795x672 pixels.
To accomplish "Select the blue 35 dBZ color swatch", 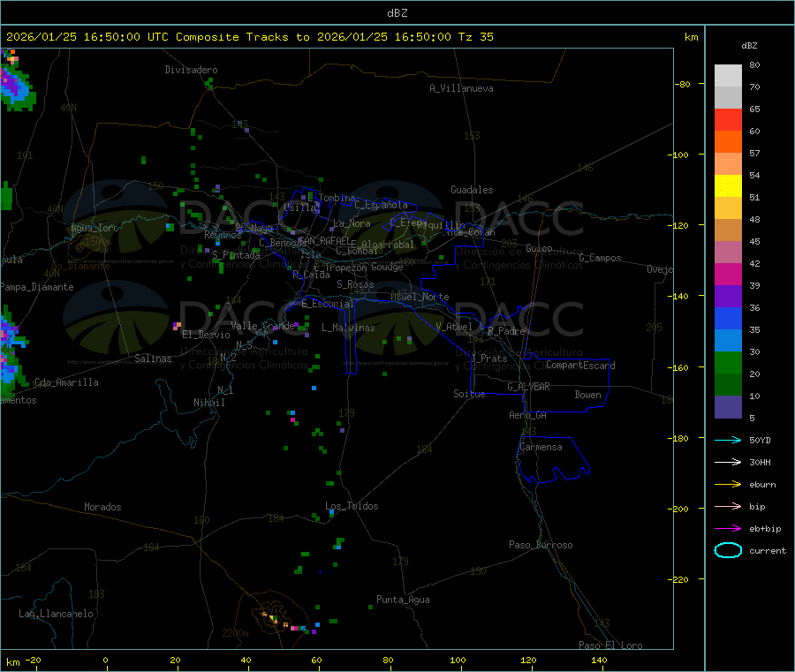I will 728,318.
